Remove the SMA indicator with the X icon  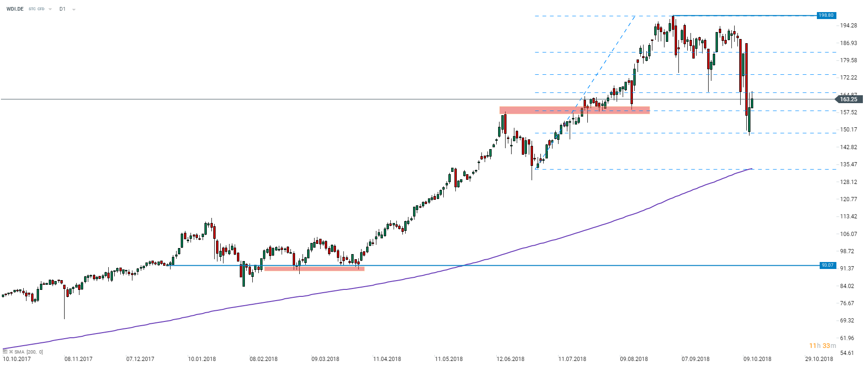[11, 352]
